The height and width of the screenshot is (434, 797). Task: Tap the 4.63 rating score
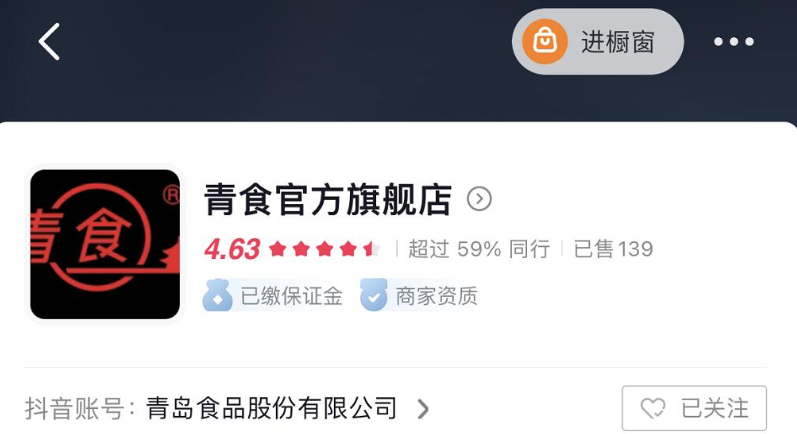[232, 249]
